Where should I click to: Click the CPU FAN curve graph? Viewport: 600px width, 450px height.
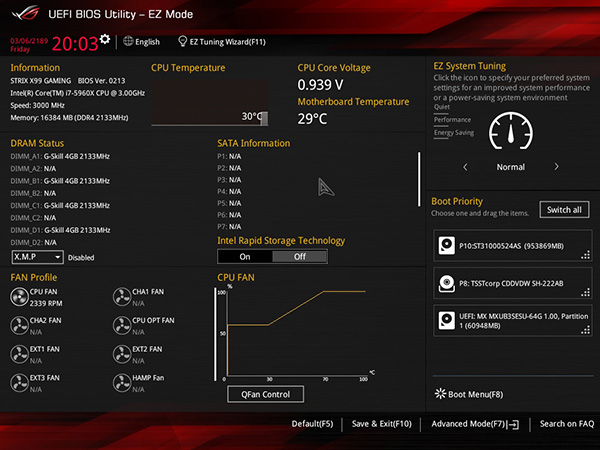coord(295,333)
